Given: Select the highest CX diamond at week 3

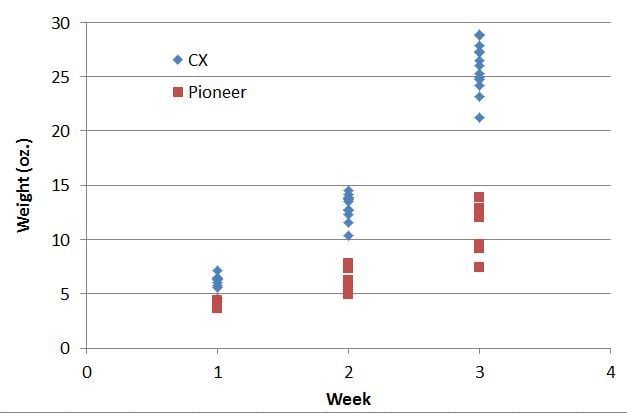Looking at the screenshot, I should click(479, 35).
